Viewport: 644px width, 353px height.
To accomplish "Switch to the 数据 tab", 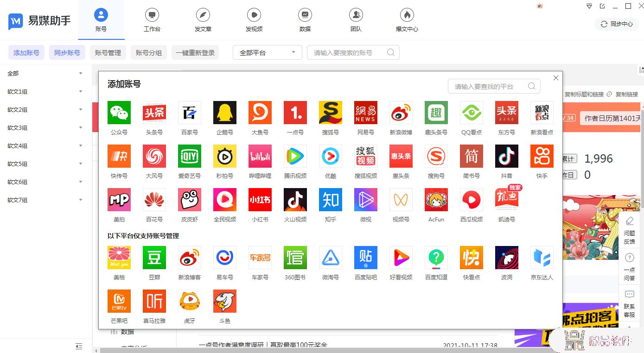I will click(x=305, y=20).
